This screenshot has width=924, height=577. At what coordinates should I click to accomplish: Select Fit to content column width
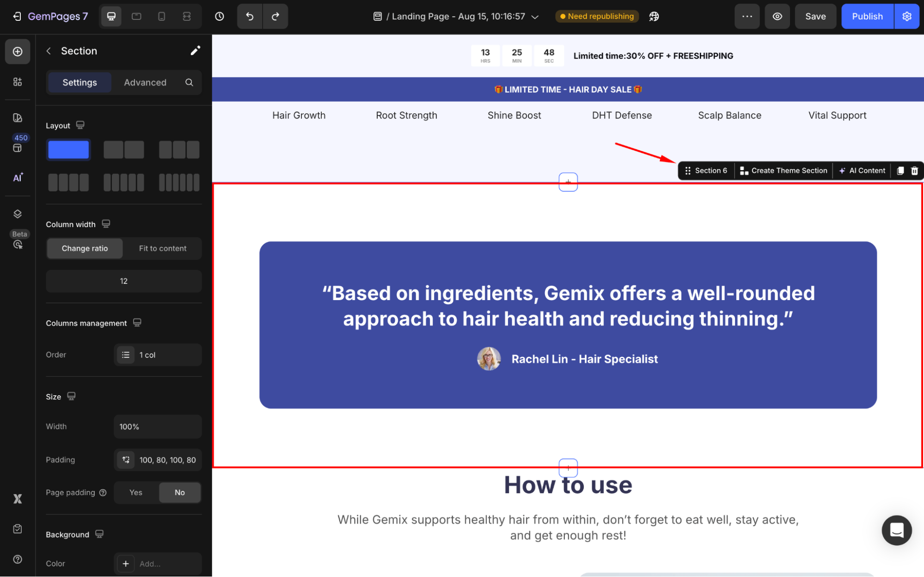point(163,248)
